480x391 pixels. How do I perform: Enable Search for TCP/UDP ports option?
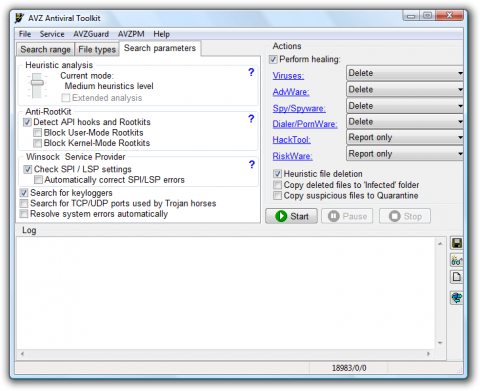24,203
